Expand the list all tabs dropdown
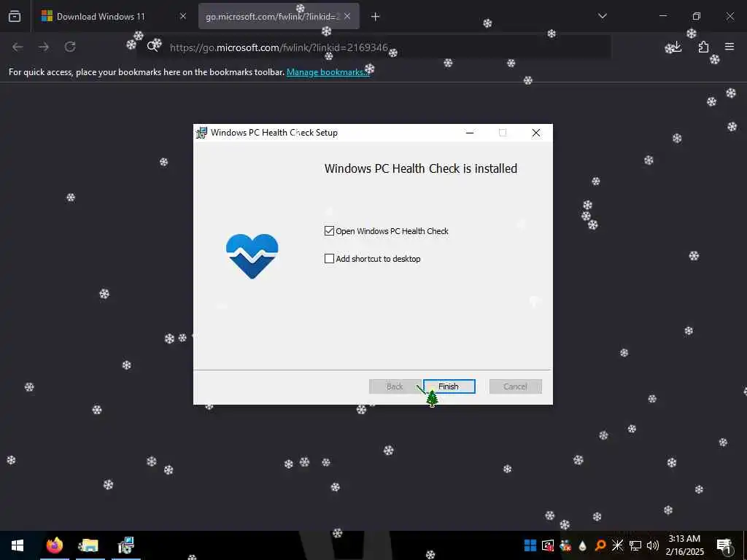747x560 pixels. coord(602,16)
